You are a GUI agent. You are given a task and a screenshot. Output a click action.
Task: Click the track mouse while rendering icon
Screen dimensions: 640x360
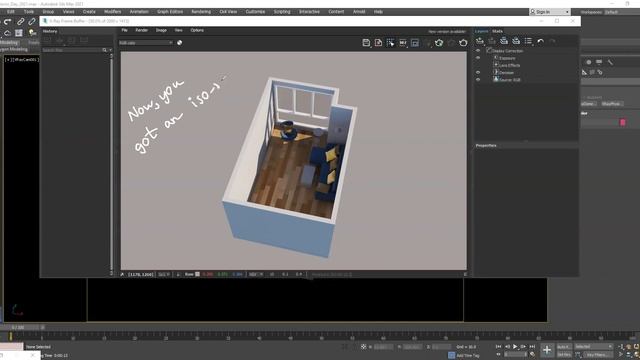click(x=403, y=42)
